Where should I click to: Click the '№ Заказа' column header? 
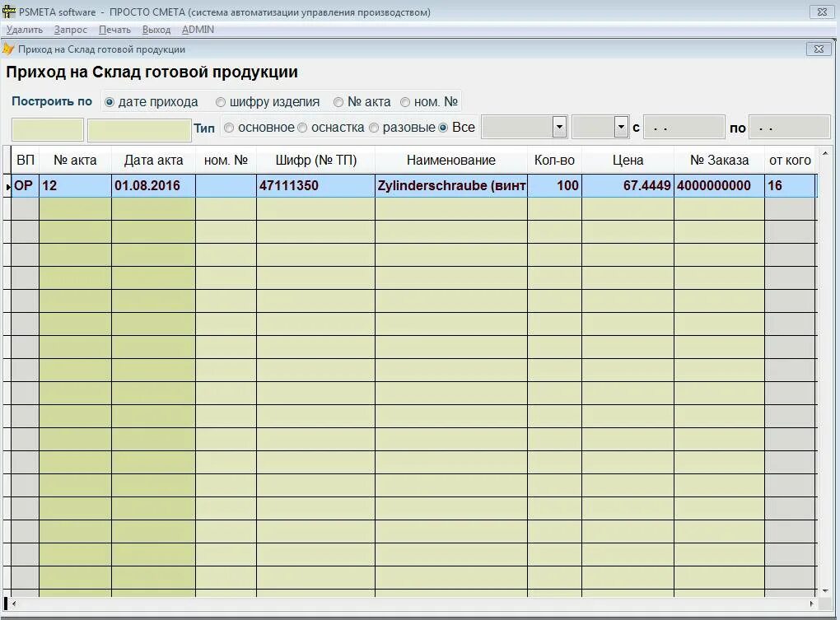720,160
